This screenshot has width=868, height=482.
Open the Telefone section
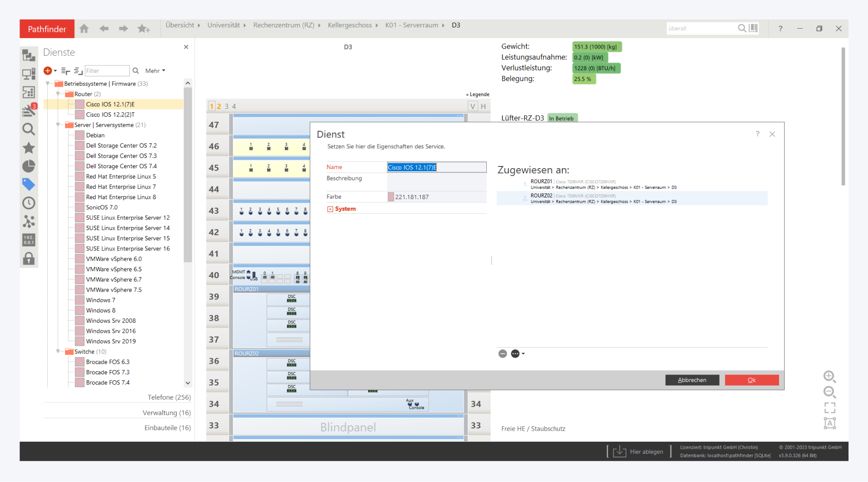169,397
